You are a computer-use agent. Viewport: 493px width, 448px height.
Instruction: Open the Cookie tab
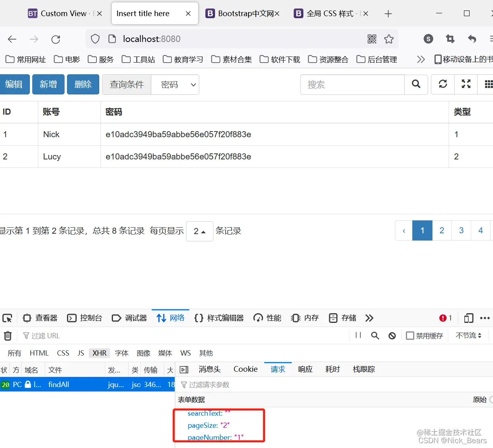pos(245,369)
